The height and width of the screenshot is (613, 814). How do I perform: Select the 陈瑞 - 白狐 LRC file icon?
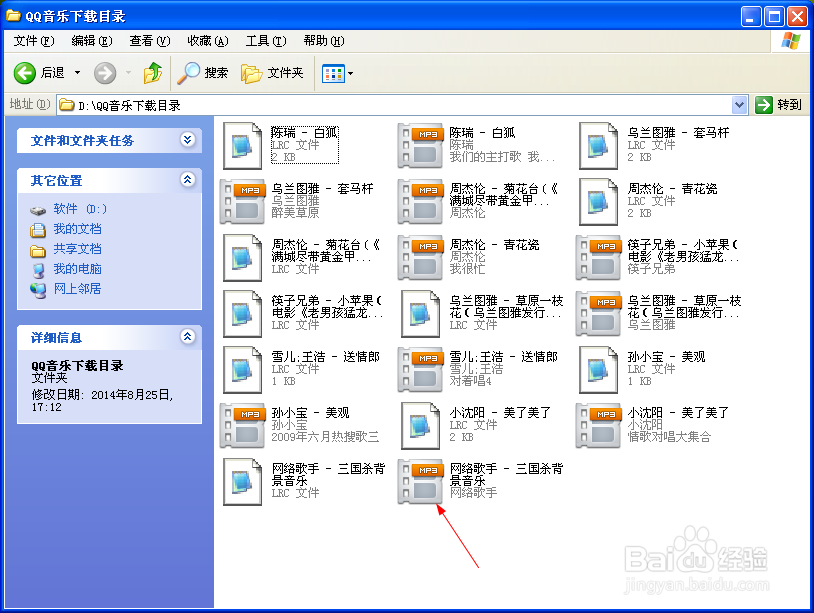pos(242,146)
